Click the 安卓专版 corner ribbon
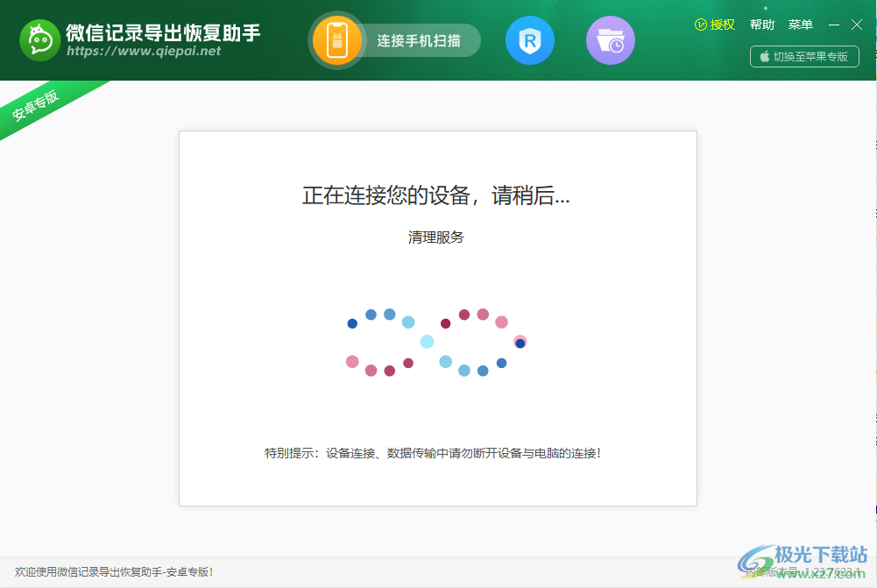877x588 pixels. click(36, 105)
